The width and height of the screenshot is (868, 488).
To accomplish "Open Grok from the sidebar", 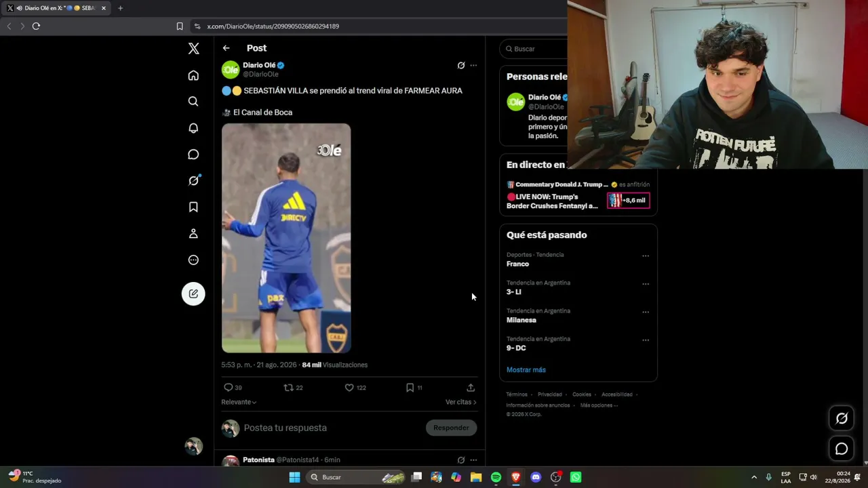I will click(x=193, y=180).
